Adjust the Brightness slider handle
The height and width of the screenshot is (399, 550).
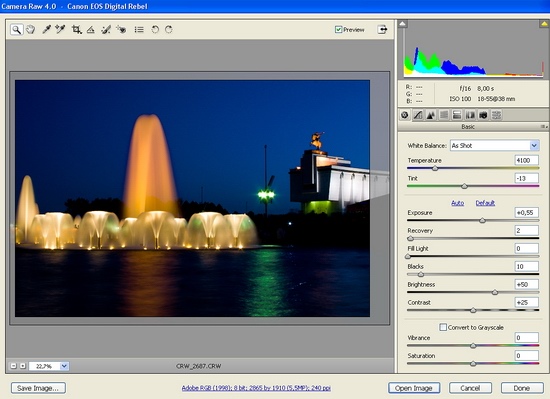495,292
